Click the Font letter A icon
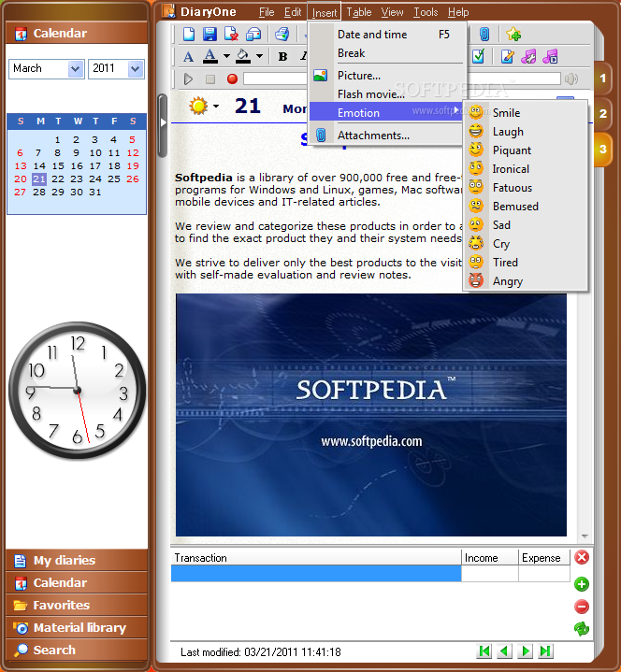 (x=188, y=56)
